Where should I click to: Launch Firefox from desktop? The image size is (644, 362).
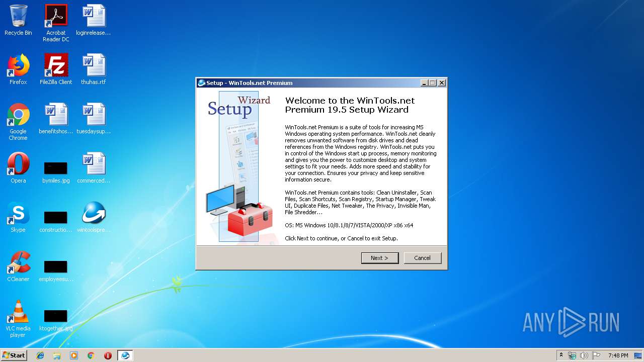coord(18,69)
